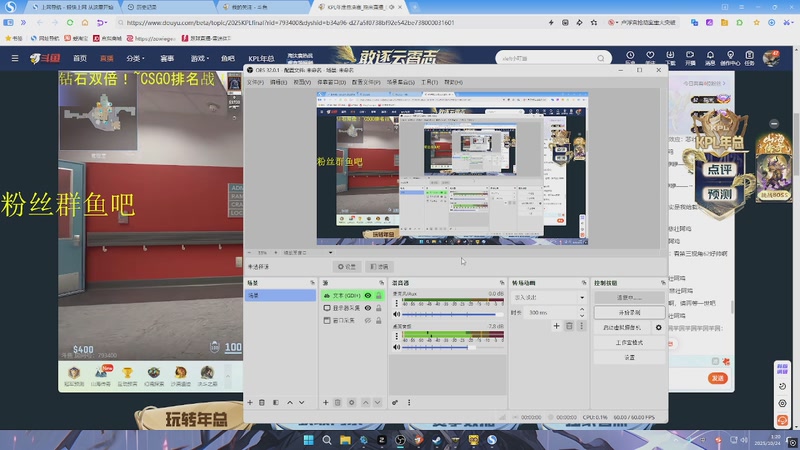This screenshot has height=450, width=800.
Task: Open source Filters button in source toolbar
Action: point(380,267)
